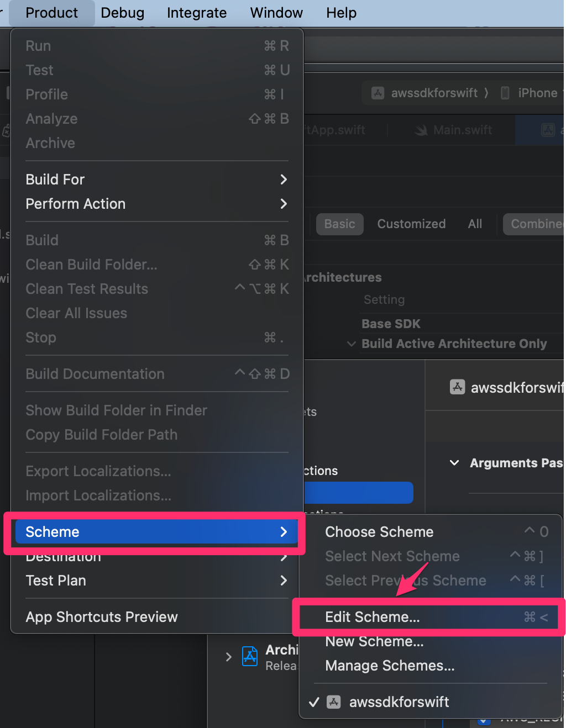Viewport: 566px width, 728px height.
Task: Click the awssdkforswift project icon in the right panel
Action: (x=457, y=387)
